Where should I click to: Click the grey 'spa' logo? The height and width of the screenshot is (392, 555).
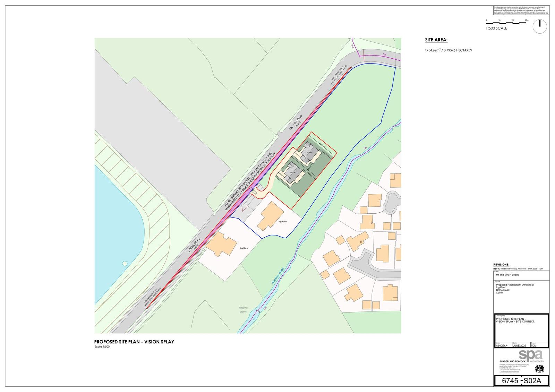tap(530, 356)
